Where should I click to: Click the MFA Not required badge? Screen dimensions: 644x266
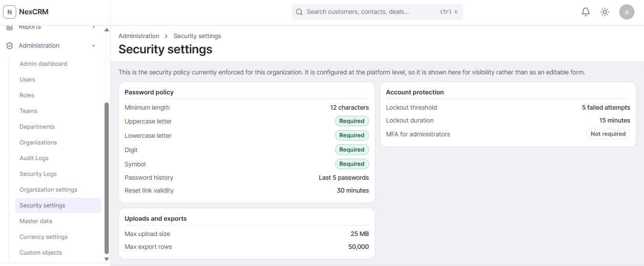click(608, 134)
